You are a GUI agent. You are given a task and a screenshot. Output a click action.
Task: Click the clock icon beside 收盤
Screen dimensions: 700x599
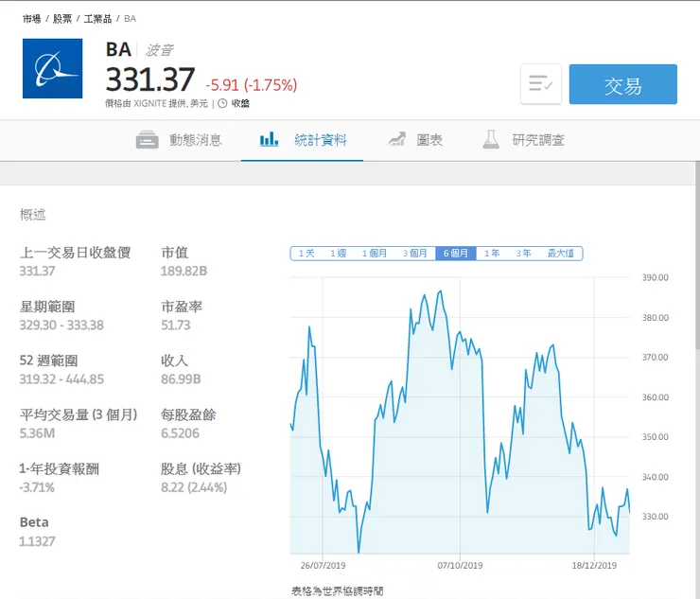(x=222, y=104)
